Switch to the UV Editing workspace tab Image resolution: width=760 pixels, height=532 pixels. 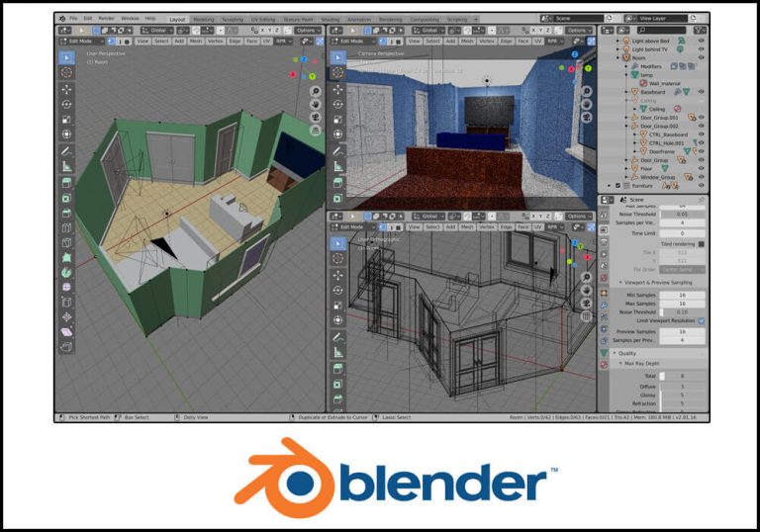[263, 20]
